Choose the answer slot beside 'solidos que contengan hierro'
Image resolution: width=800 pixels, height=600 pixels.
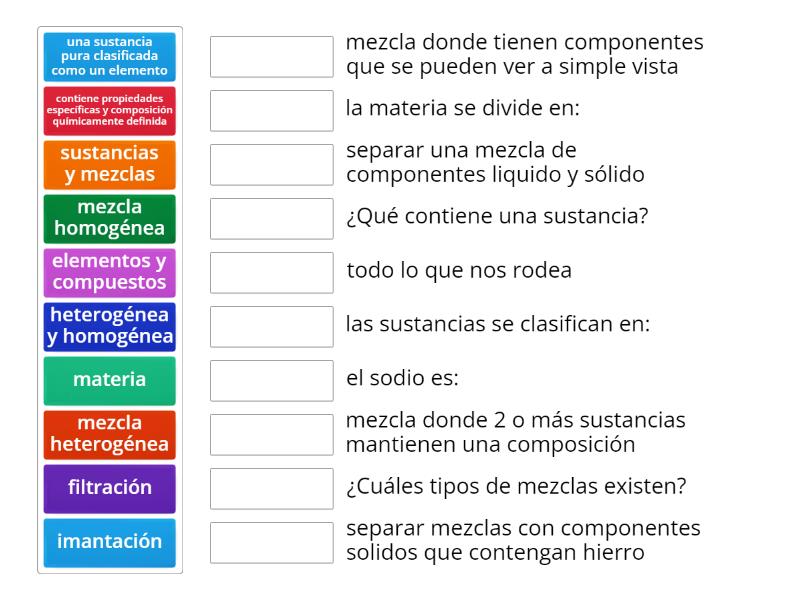(272, 543)
